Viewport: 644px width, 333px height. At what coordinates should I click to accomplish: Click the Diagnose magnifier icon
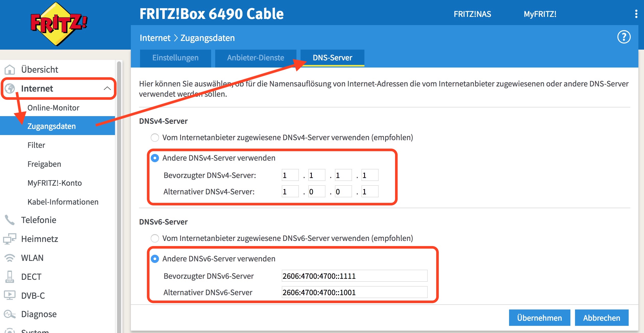pos(10,314)
